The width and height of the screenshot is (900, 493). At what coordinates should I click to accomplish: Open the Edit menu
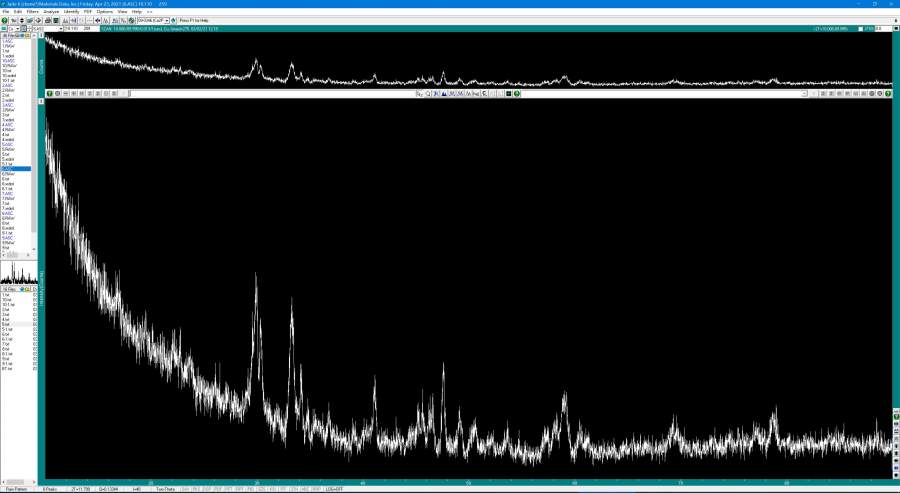click(18, 11)
